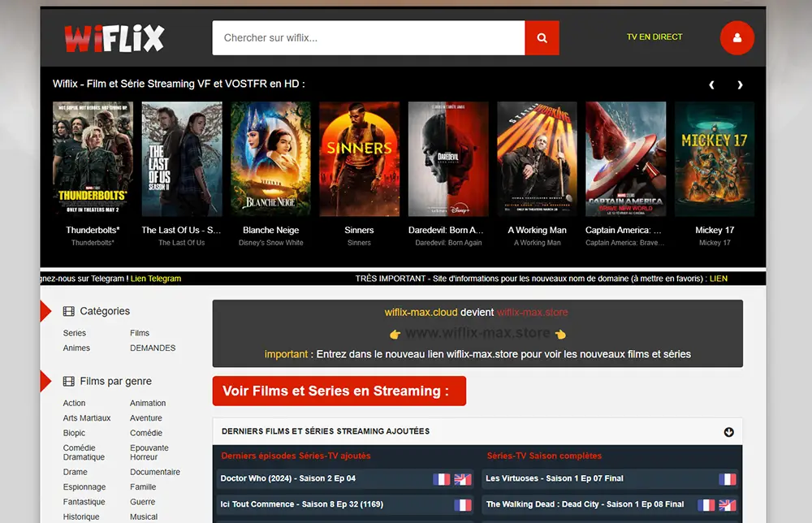Advance carousel with next arrow
The image size is (812, 523).
pyautogui.click(x=740, y=85)
